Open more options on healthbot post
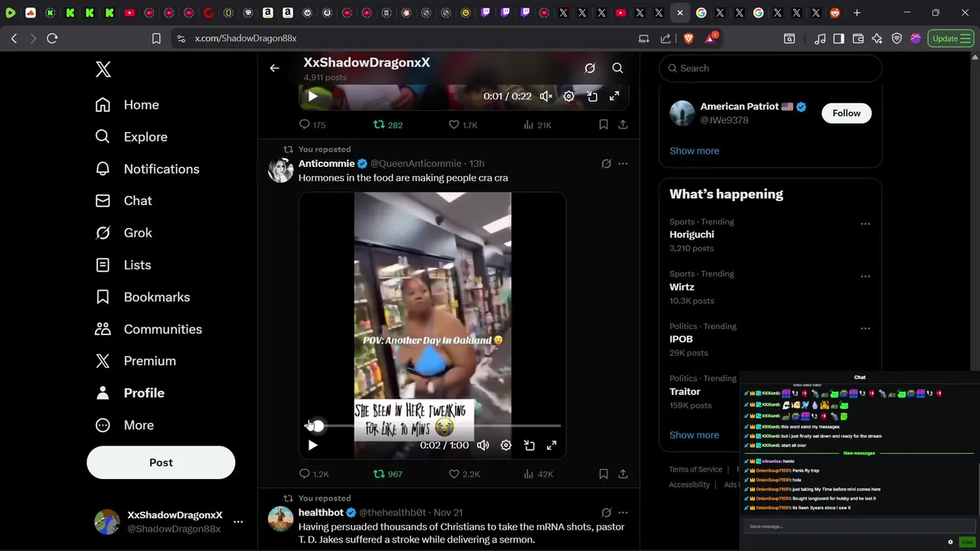The width and height of the screenshot is (980, 551). point(622,513)
